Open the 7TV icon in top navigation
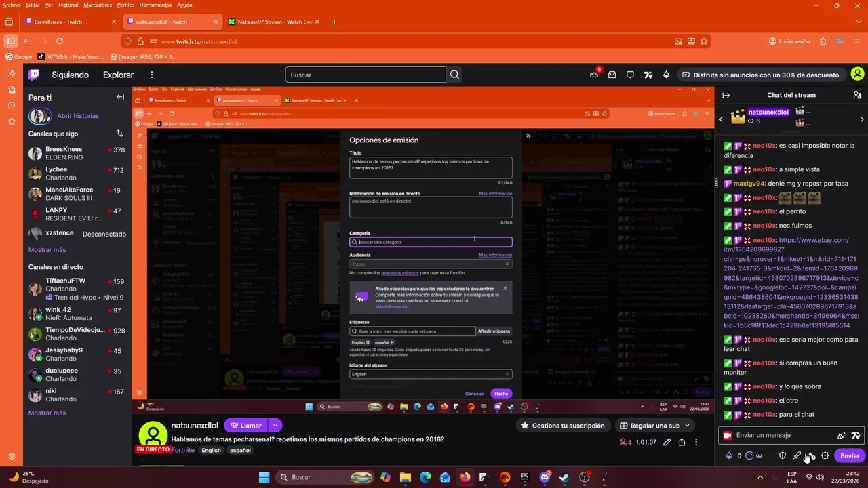The height and width of the screenshot is (488, 868). 648,75
